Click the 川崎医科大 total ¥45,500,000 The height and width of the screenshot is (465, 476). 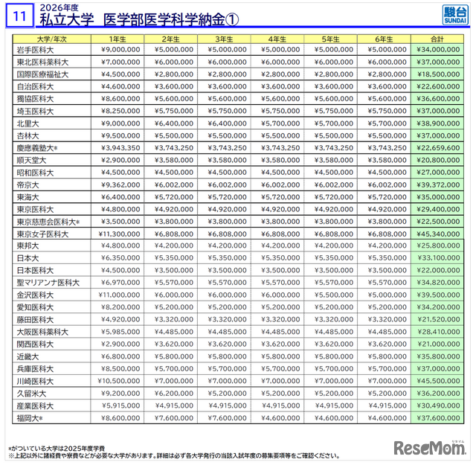(437, 380)
